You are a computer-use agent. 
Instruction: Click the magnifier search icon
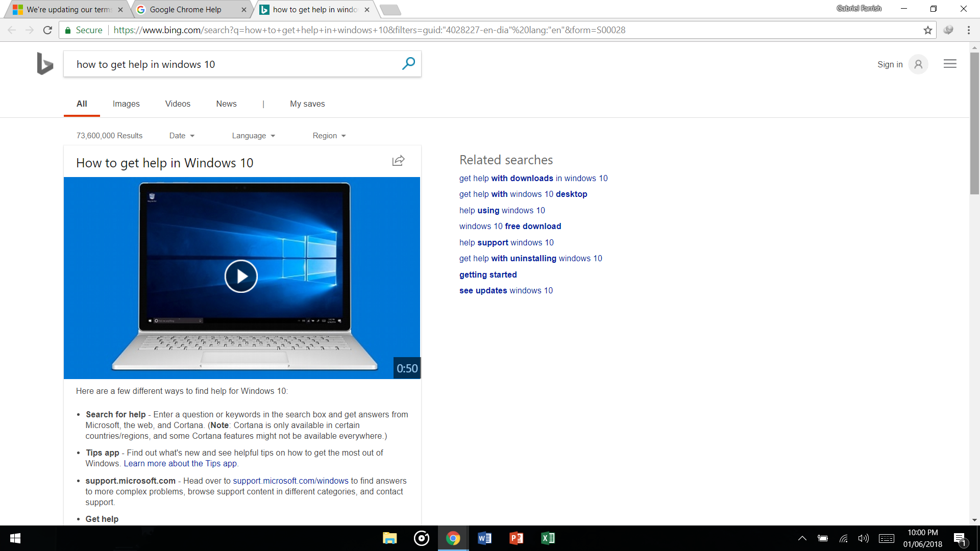pos(408,64)
